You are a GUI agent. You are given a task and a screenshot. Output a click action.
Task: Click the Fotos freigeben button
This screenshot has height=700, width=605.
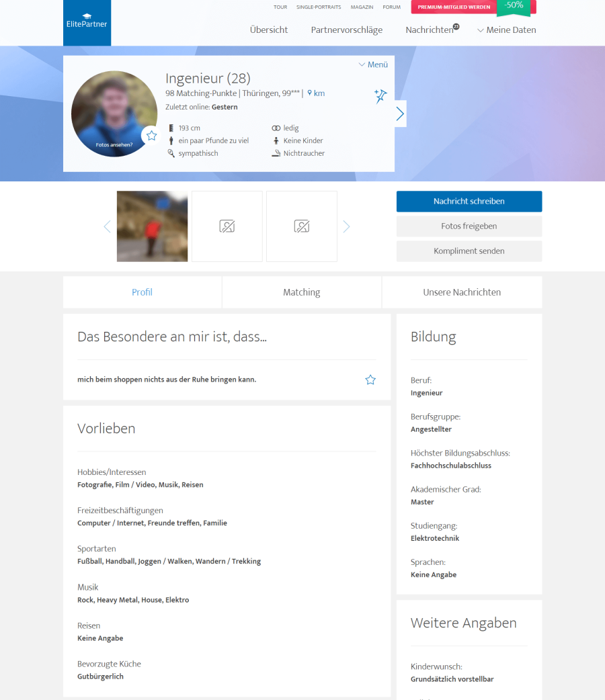click(x=469, y=226)
